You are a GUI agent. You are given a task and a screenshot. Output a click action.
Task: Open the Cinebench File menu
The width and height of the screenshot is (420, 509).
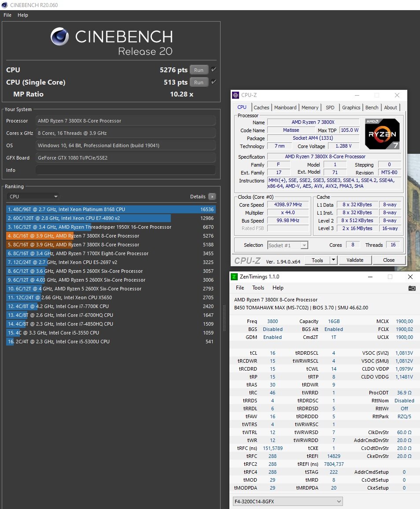click(7, 15)
